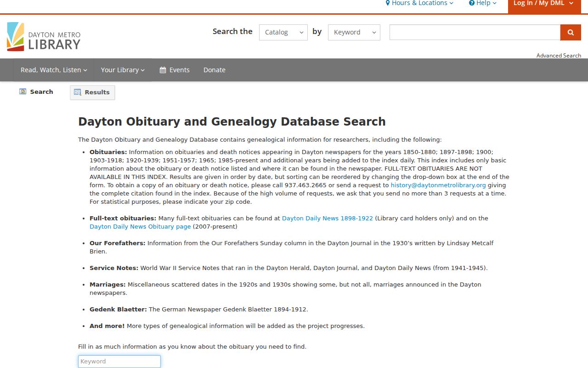Click the calendar icon beside Events
This screenshot has height=368, width=588.
pos(163,70)
